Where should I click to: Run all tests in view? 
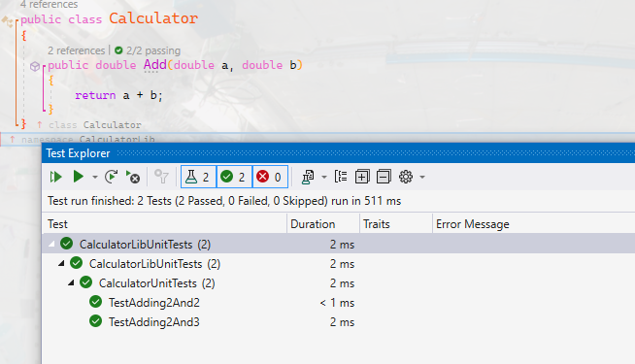(x=55, y=177)
